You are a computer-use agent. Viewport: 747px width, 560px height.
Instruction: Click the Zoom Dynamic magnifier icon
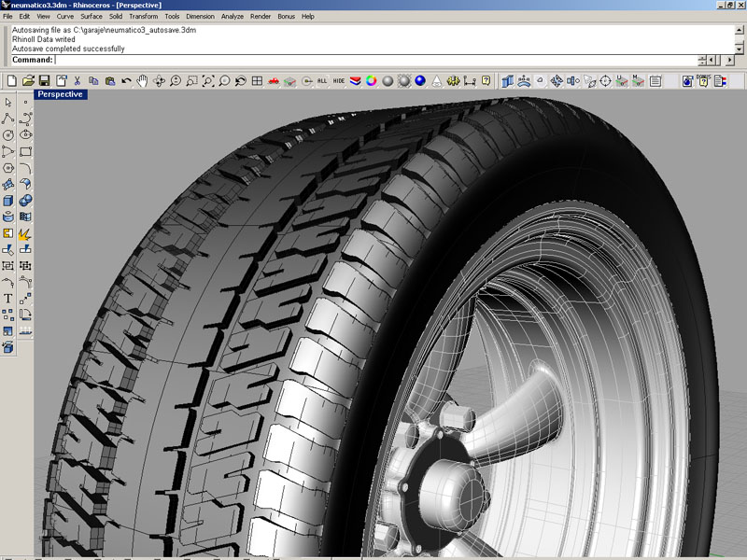pos(176,81)
